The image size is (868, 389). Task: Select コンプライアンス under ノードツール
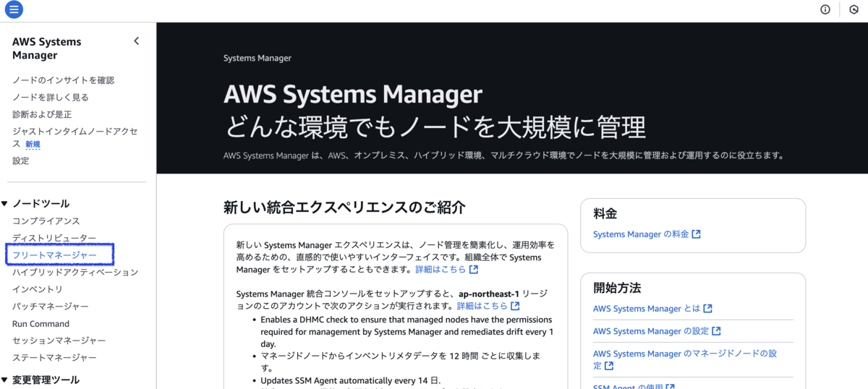click(x=46, y=221)
